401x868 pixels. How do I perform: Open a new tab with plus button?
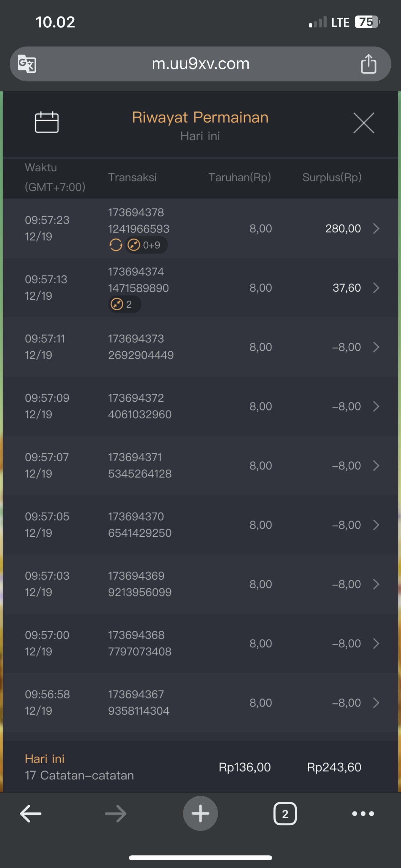tap(200, 813)
